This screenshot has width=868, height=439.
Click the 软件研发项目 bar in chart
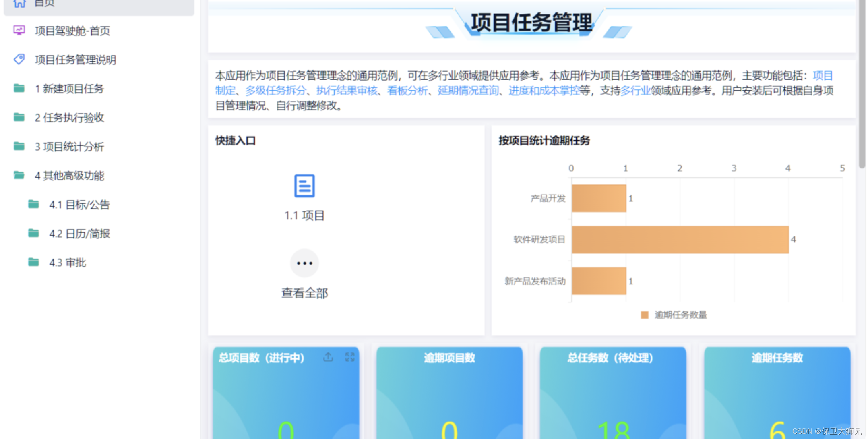[680, 240]
